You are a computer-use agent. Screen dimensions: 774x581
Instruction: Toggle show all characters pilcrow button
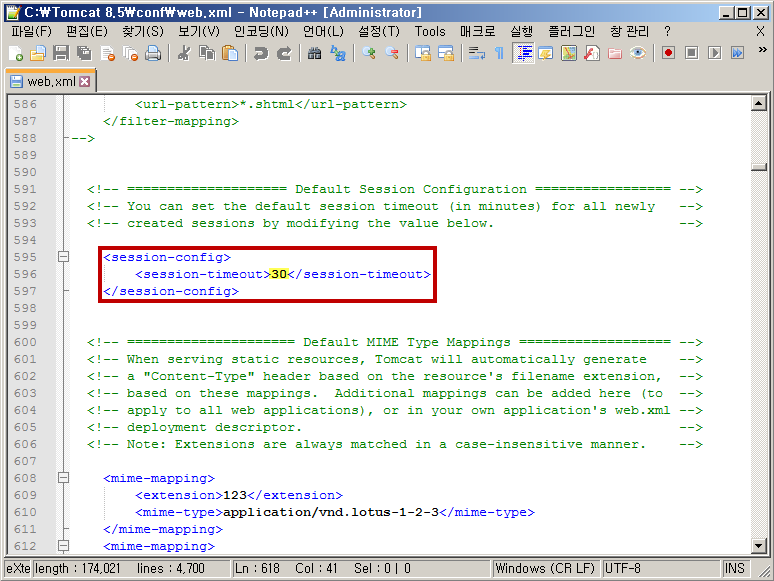[x=499, y=53]
